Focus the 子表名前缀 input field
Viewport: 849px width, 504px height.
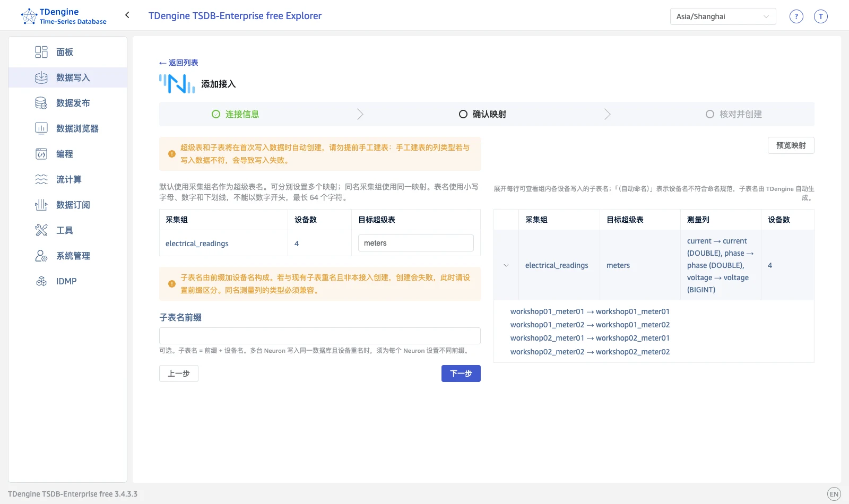click(320, 336)
